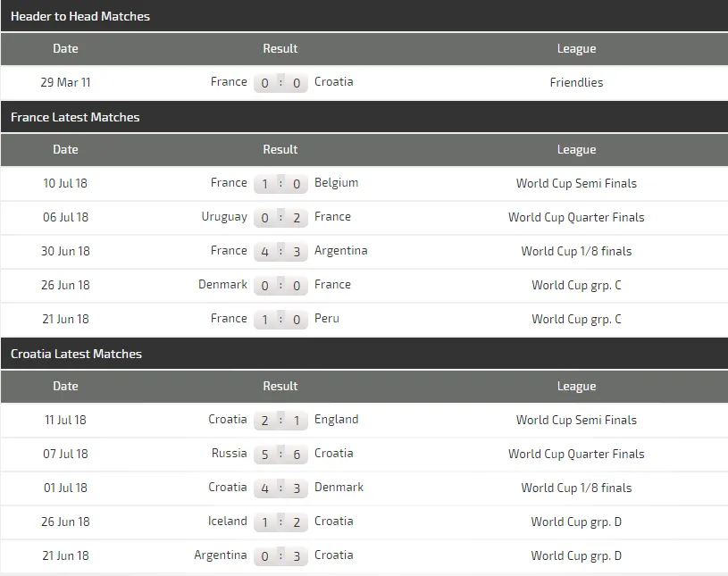This screenshot has height=576, width=728.
Task: Select the 10 Jul 18 match date
Action: tap(65, 183)
